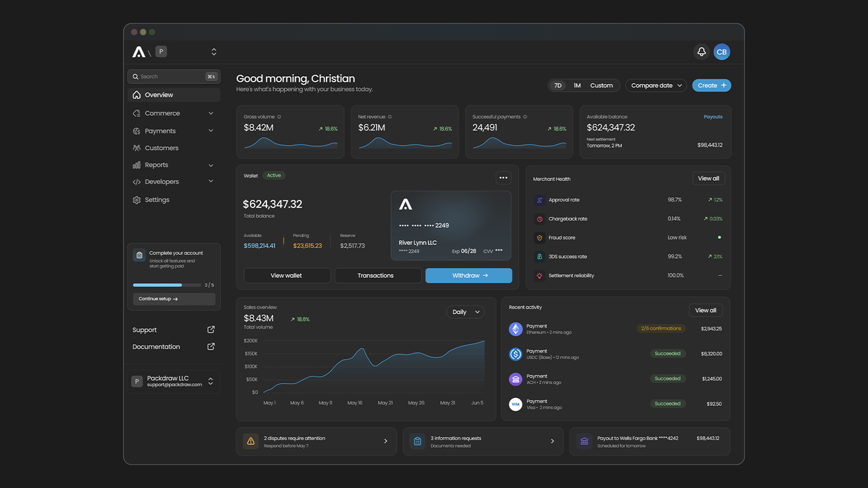Click the Withdraw button
Screen dimensions: 868x488
(469, 276)
